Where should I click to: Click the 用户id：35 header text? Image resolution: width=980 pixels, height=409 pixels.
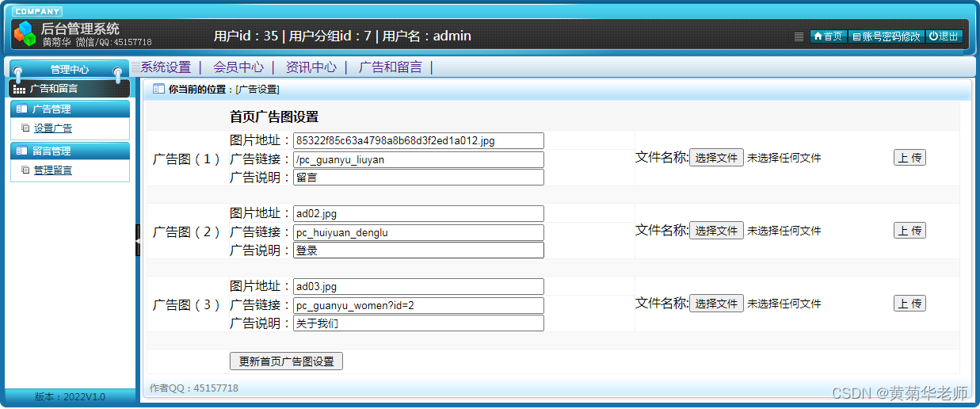tap(246, 36)
